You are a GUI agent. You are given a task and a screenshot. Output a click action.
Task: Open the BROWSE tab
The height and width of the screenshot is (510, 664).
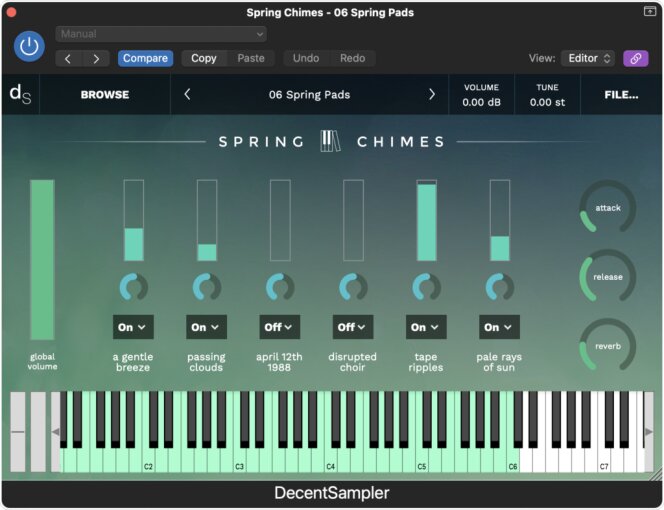click(105, 94)
